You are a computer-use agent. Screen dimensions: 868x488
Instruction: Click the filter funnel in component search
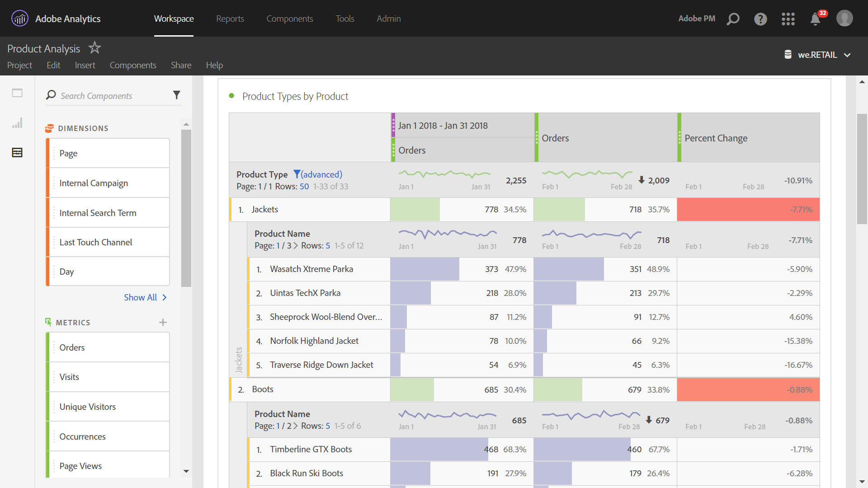[176, 95]
